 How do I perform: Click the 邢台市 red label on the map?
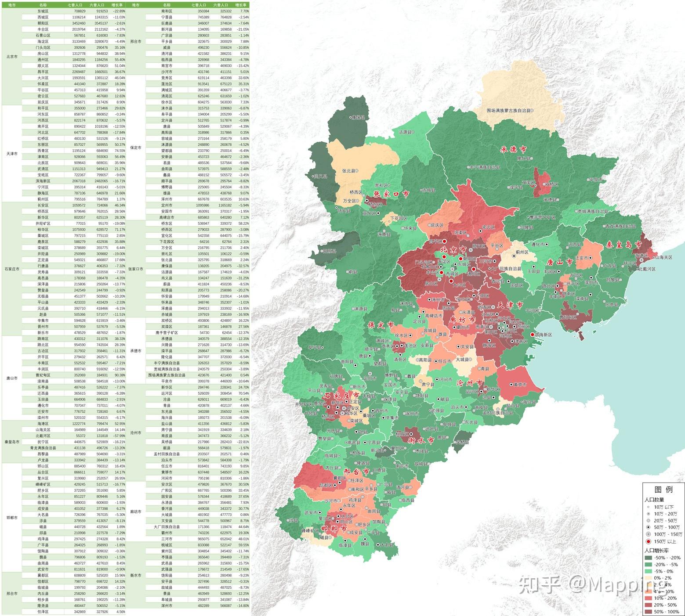(x=356, y=472)
